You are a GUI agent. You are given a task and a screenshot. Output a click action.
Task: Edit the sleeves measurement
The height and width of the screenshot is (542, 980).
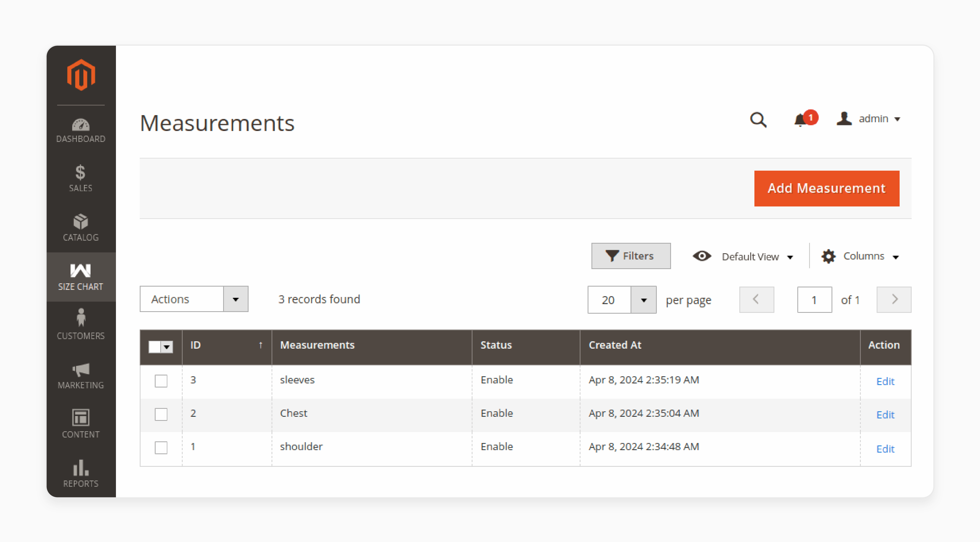(x=885, y=381)
